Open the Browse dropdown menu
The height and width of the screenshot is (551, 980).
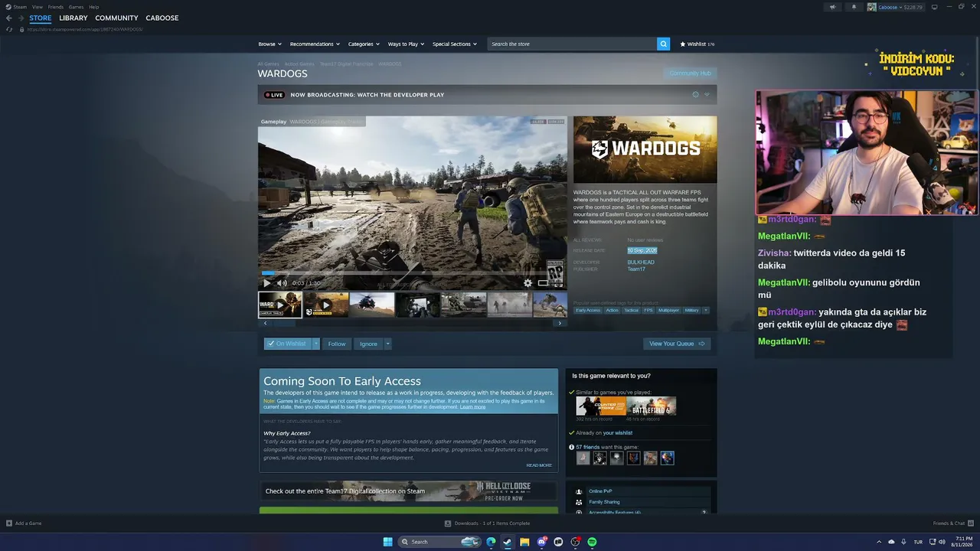click(269, 44)
